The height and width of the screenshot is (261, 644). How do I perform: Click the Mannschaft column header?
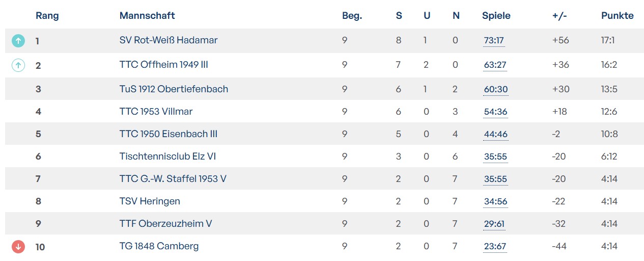[x=147, y=16]
